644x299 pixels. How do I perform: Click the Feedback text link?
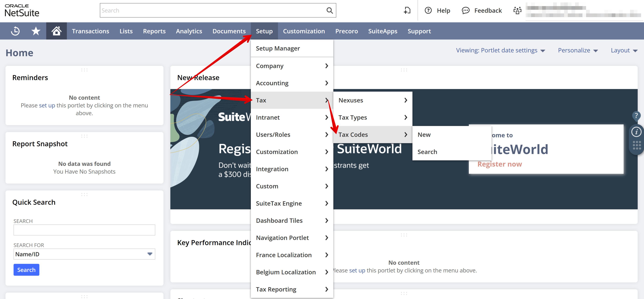click(x=488, y=10)
